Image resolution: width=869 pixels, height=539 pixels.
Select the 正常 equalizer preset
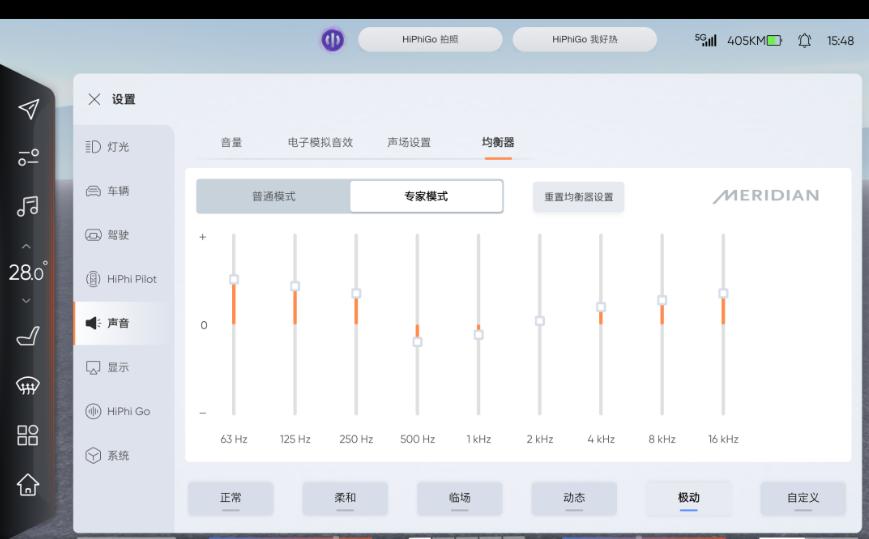pos(231,499)
